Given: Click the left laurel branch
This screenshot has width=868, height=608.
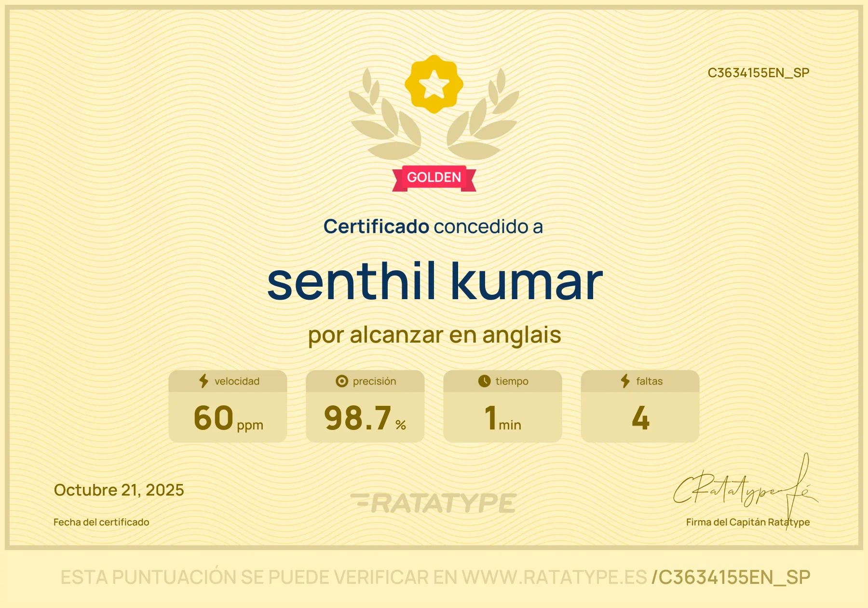Looking at the screenshot, I should click(x=385, y=114).
